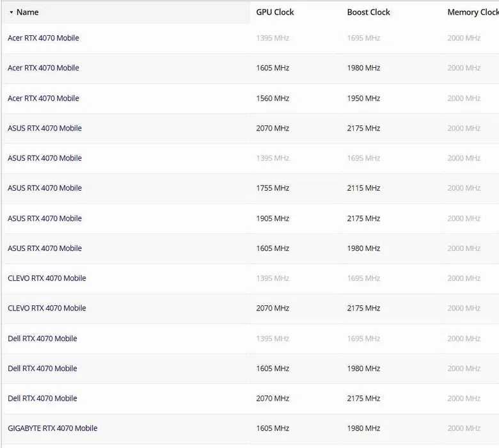Click 1695 MHz boost clock in 1395 MHz Acer row
This screenshot has height=448, width=499.
pos(364,38)
